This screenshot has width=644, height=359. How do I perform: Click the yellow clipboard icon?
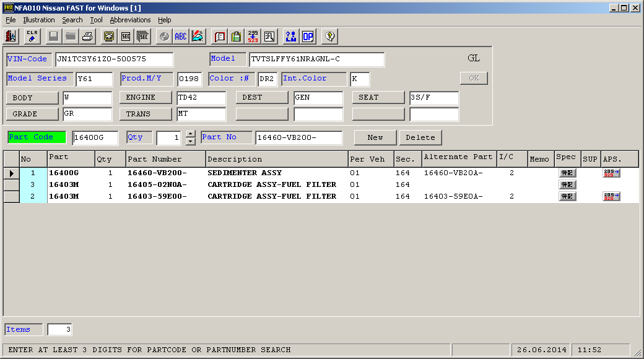tap(236, 37)
